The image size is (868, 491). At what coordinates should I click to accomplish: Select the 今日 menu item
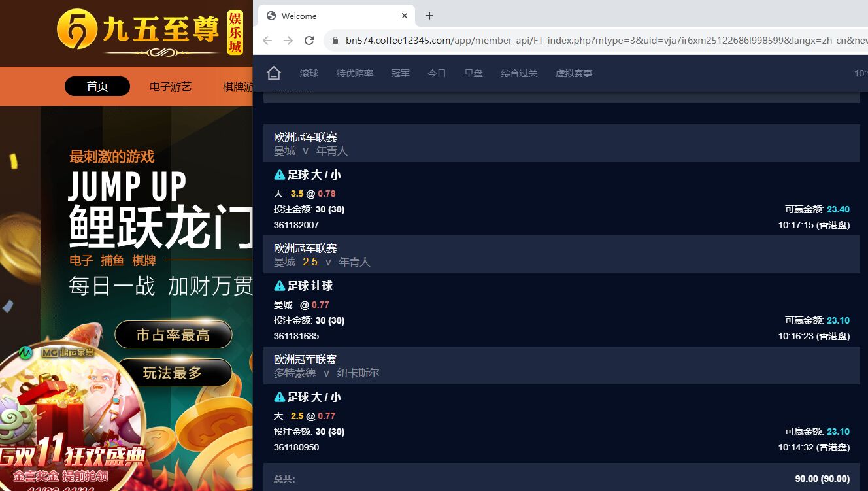pos(437,73)
